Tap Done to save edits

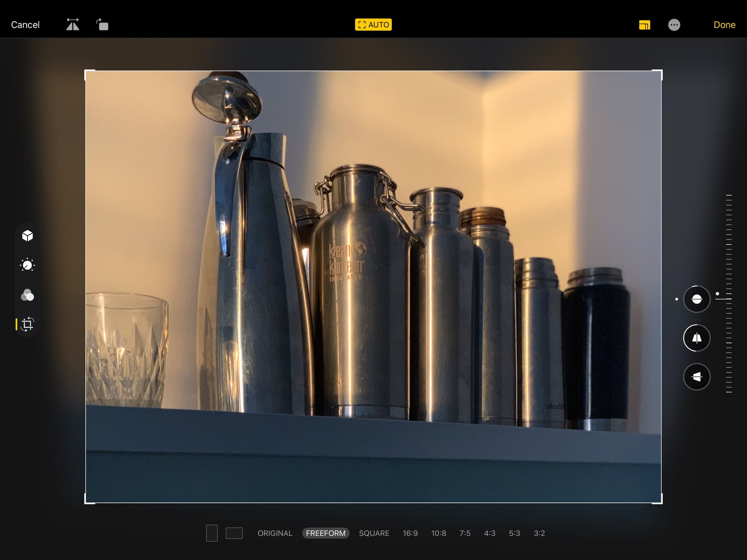coord(724,25)
